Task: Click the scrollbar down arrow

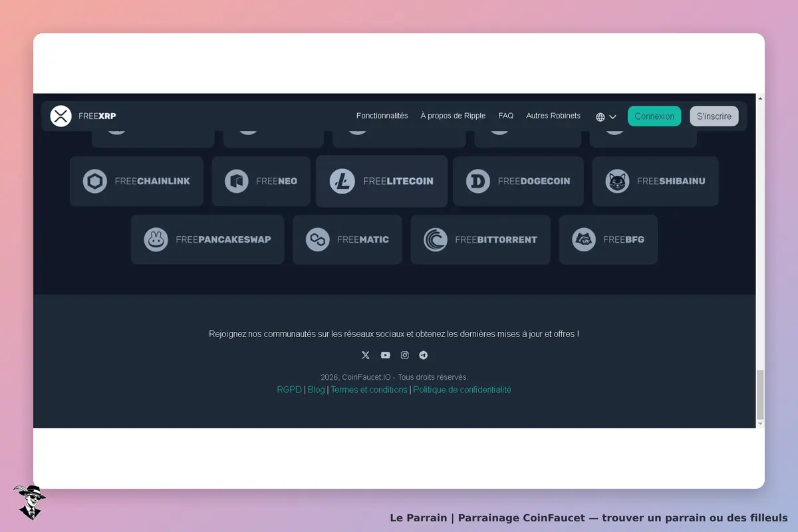Action: [760, 423]
